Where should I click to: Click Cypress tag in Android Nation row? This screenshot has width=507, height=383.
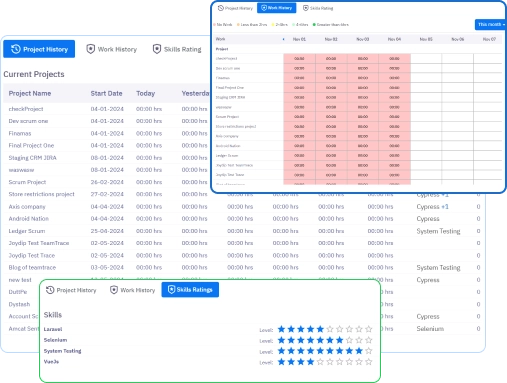coord(428,219)
